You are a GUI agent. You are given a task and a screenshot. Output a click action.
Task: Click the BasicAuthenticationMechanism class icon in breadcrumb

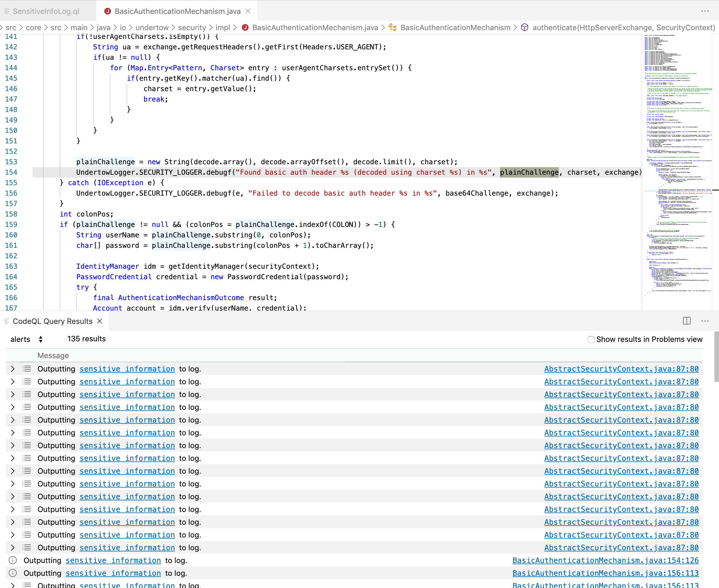pyautogui.click(x=392, y=28)
